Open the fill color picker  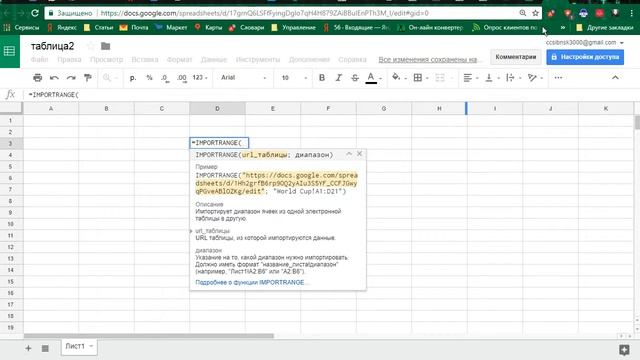pos(396,78)
